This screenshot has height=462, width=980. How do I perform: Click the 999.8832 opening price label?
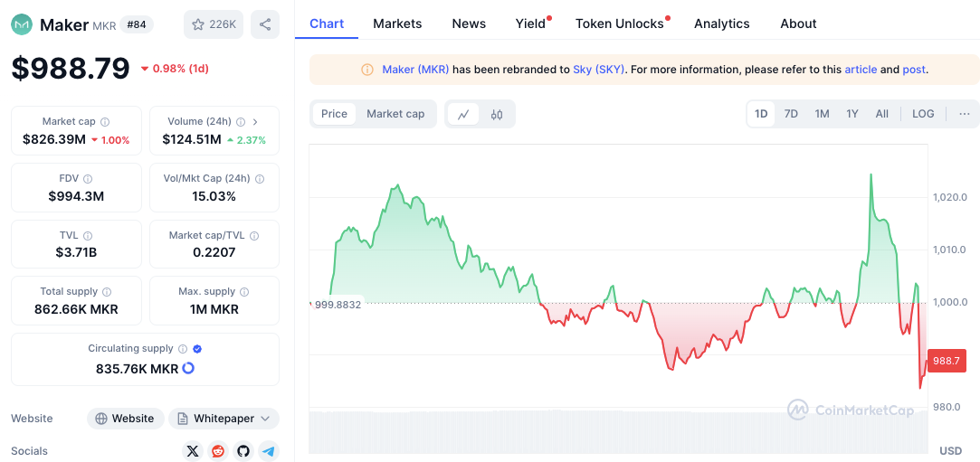(x=338, y=305)
